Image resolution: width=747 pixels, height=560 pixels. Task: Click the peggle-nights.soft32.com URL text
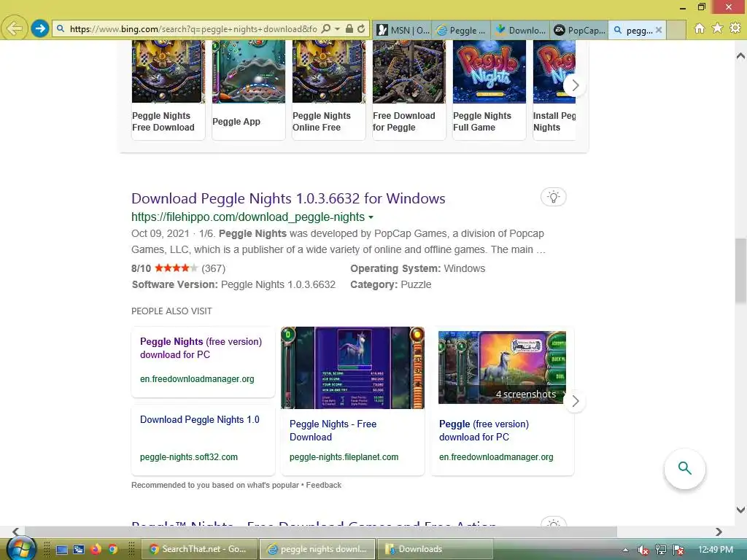189,457
